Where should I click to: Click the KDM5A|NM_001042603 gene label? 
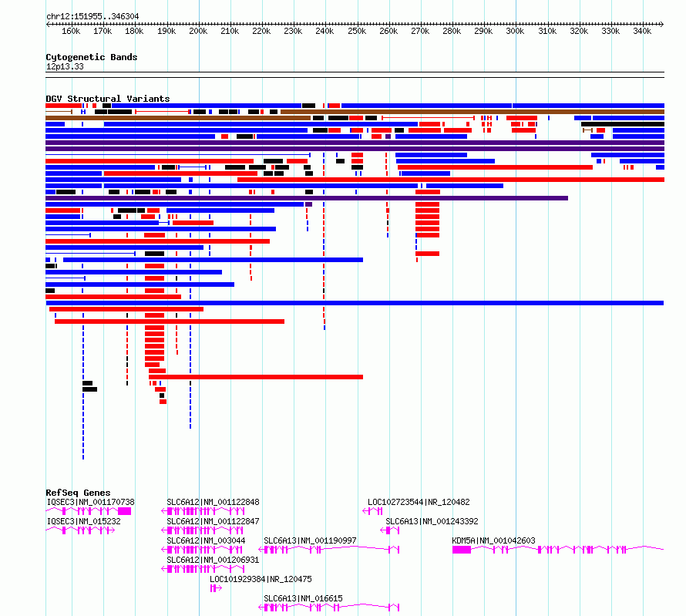point(493,540)
